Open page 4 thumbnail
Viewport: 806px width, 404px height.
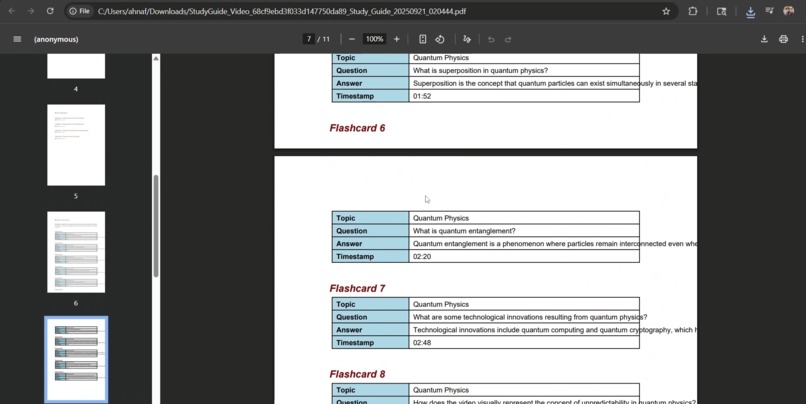(x=76, y=66)
